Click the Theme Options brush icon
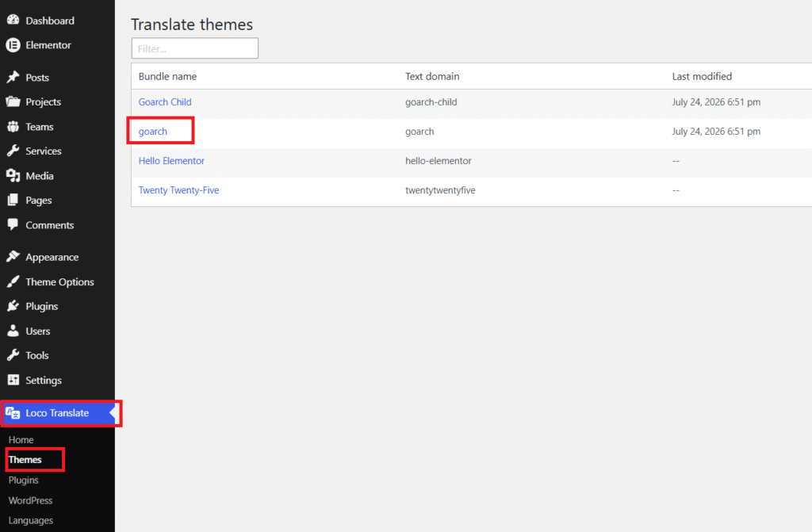Image resolution: width=812 pixels, height=532 pixels. click(x=13, y=281)
